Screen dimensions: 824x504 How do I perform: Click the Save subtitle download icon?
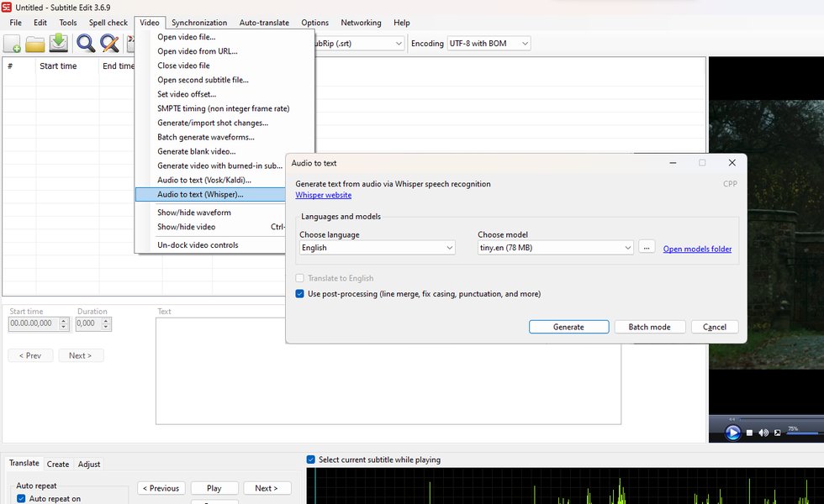59,43
